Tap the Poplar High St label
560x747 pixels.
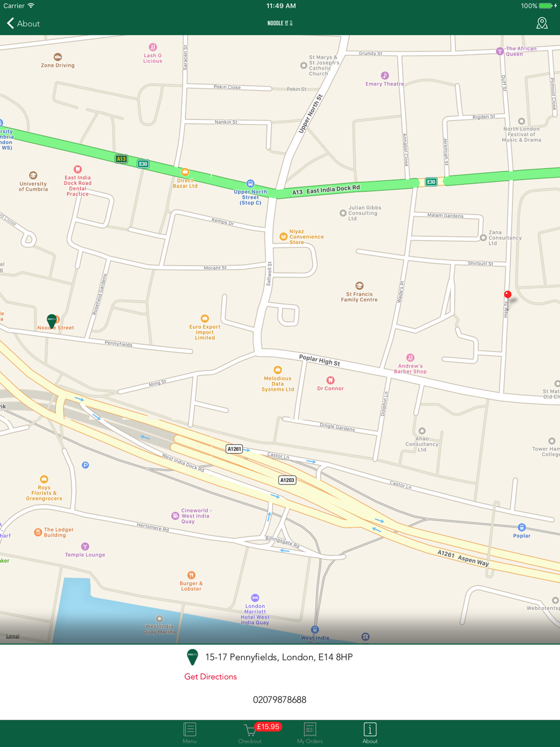[x=319, y=360]
